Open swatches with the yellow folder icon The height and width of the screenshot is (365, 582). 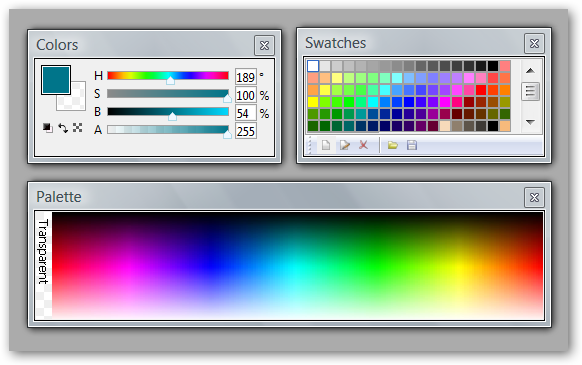pyautogui.click(x=393, y=145)
